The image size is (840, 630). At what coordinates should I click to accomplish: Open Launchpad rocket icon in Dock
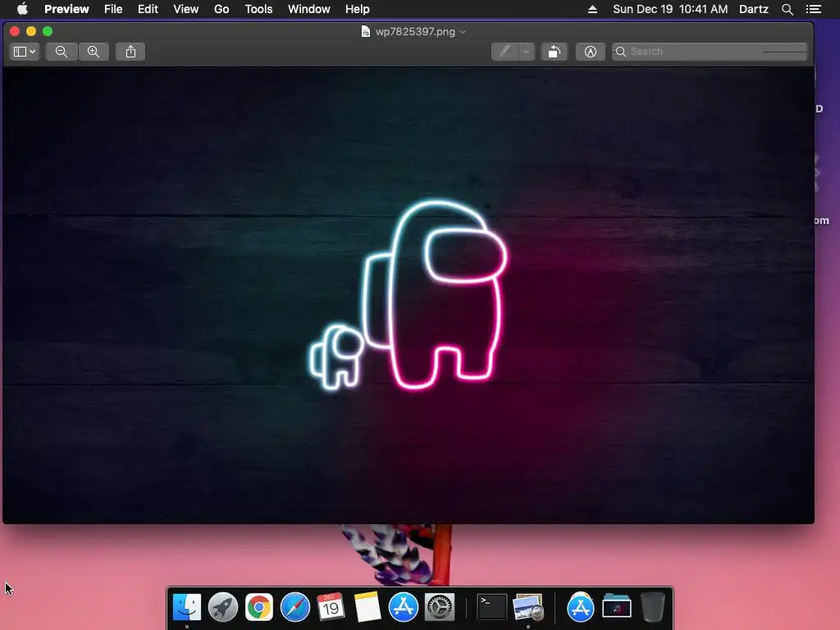click(223, 608)
